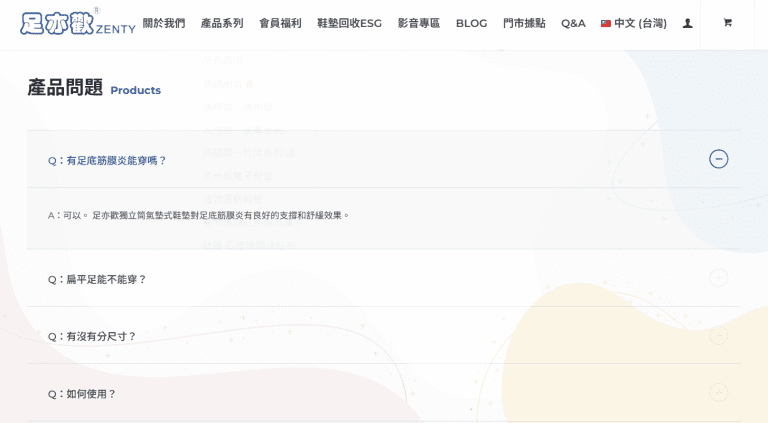Screen dimensions: 768x423
Task: Click question text 扁平足能不能穿
Action: pyautogui.click(x=97, y=279)
